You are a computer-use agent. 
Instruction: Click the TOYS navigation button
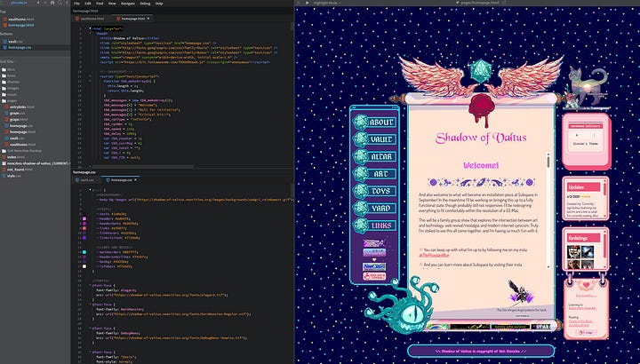pos(375,191)
